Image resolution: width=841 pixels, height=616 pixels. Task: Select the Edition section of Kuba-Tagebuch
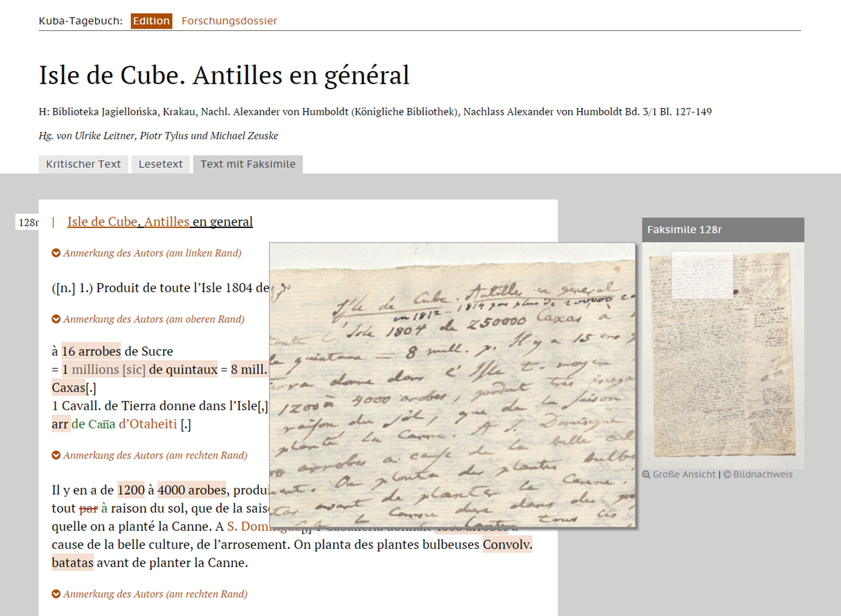tap(151, 21)
